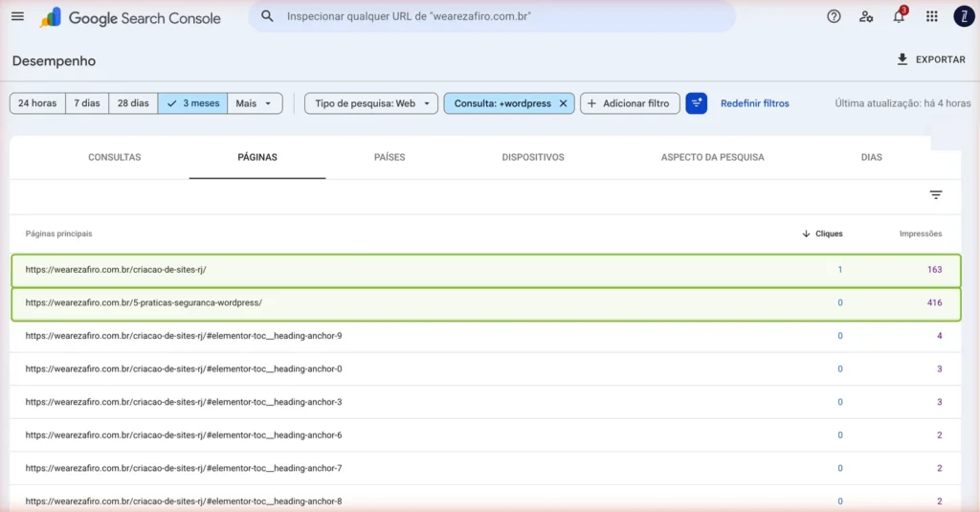The height and width of the screenshot is (512, 980).
Task: Open the table filter rows icon
Action: (x=936, y=195)
